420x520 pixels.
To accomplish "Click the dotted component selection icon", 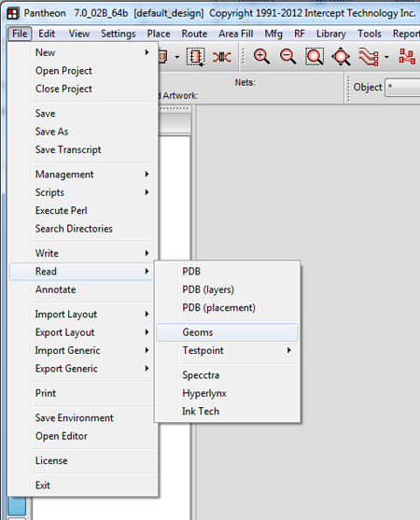I will click(x=196, y=57).
